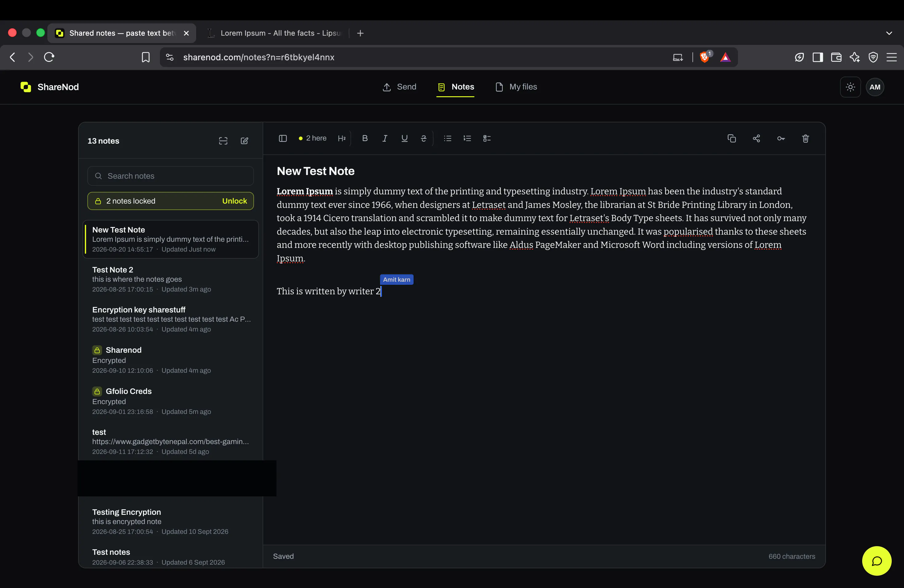Insert a checklist
Viewport: 904px width, 588px height.
coord(487,138)
